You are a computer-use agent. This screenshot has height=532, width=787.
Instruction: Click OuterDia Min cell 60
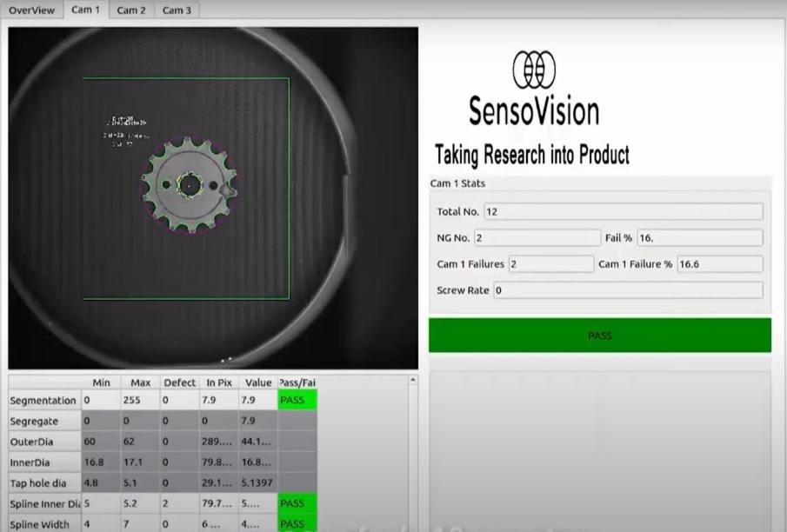[101, 441]
